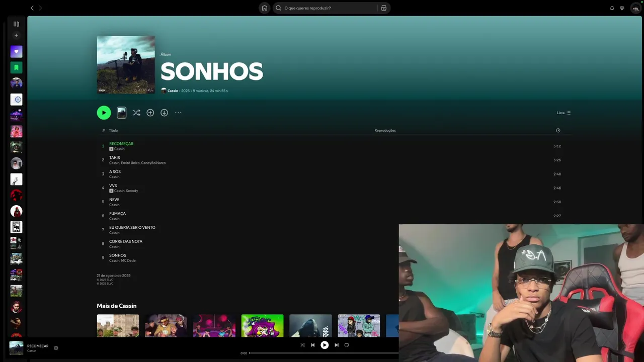Click the Reproduções column header
Image resolution: width=644 pixels, height=362 pixels.
point(385,130)
